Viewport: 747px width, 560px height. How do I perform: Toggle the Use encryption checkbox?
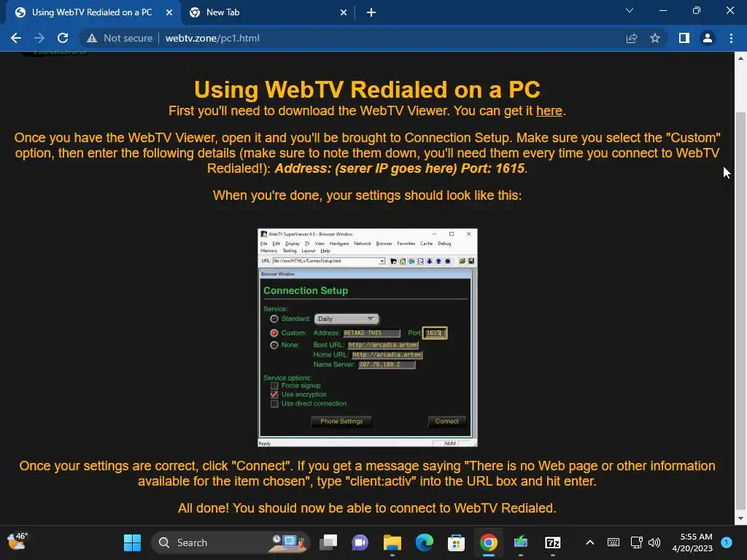tap(274, 394)
